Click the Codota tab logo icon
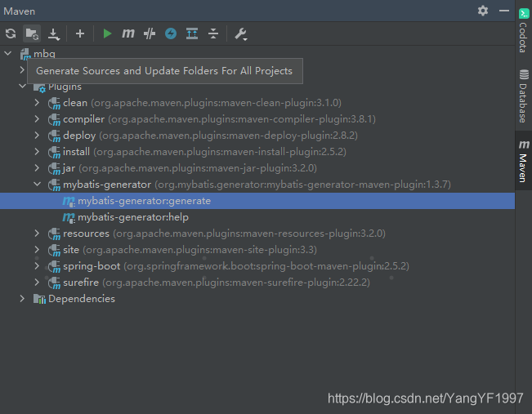The width and height of the screenshot is (532, 414). click(x=524, y=14)
